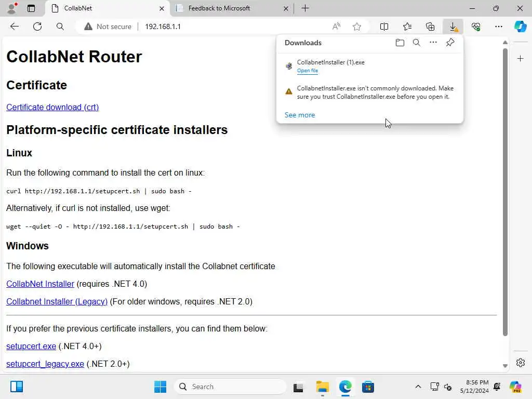Click See more in Downloads
The image size is (532, 399).
coord(300,115)
